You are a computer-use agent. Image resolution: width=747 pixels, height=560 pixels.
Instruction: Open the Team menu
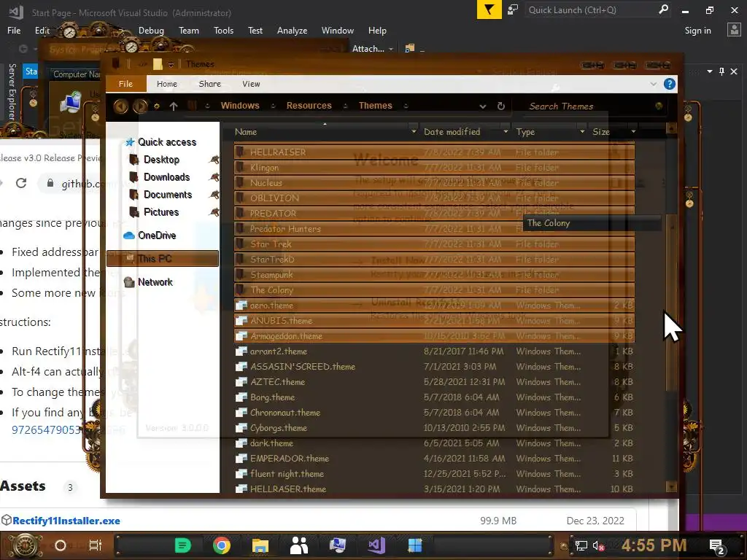coord(189,31)
